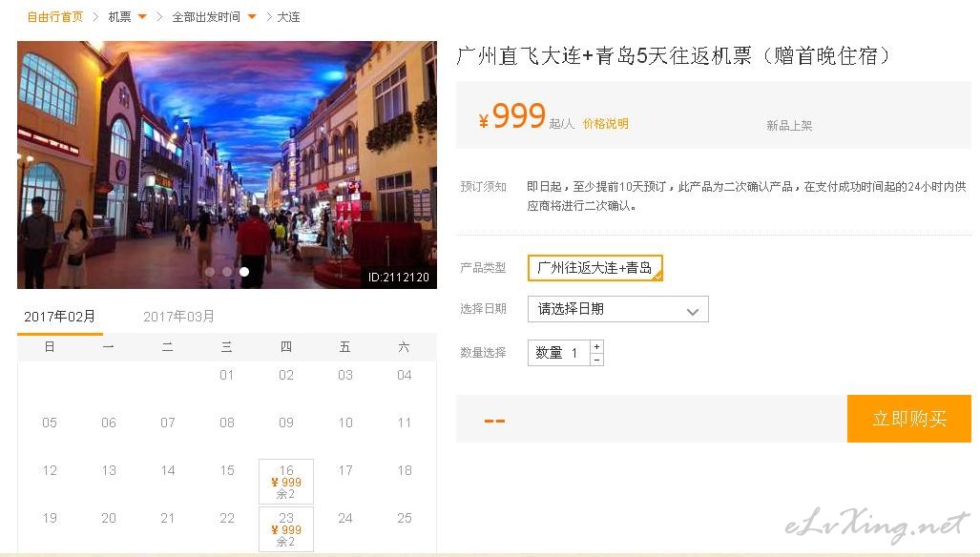Increase quantity with the plus stepper
This screenshot has width=980, height=557.
point(597,346)
